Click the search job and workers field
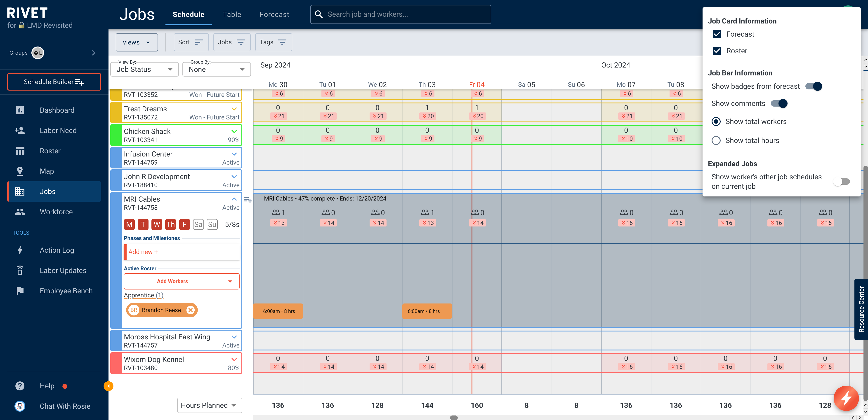Image resolution: width=868 pixels, height=420 pixels. 401,14
